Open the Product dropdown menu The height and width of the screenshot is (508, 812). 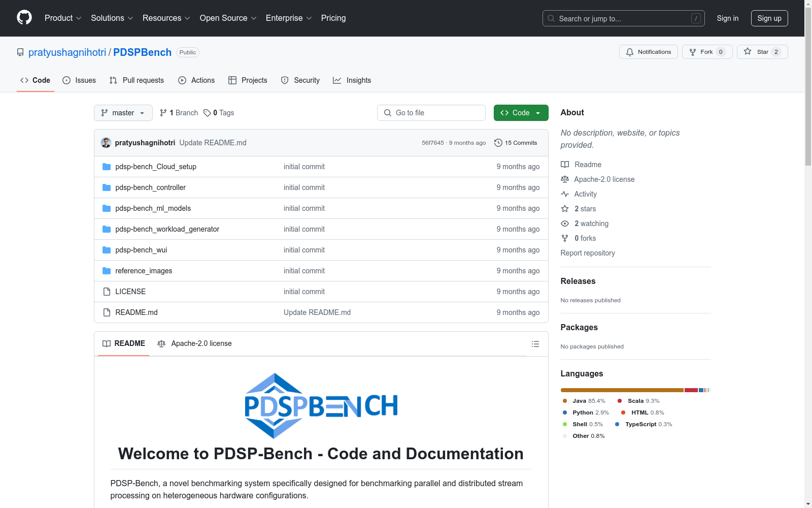click(63, 18)
